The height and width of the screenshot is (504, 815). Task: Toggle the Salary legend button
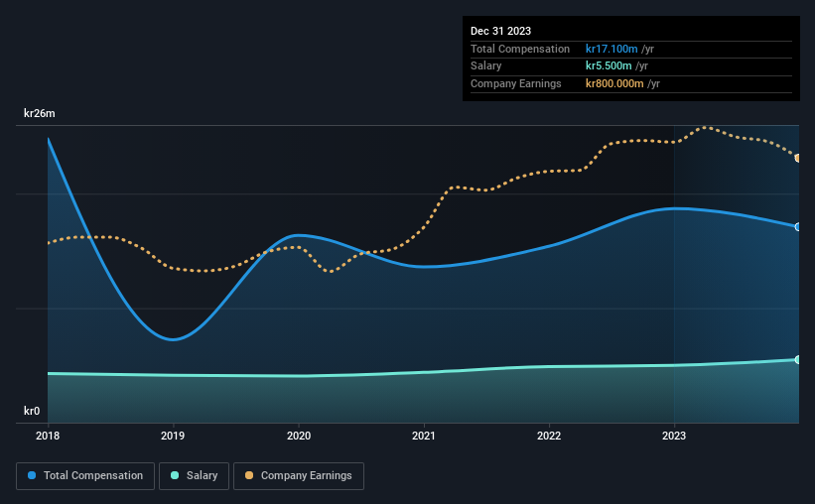point(194,476)
